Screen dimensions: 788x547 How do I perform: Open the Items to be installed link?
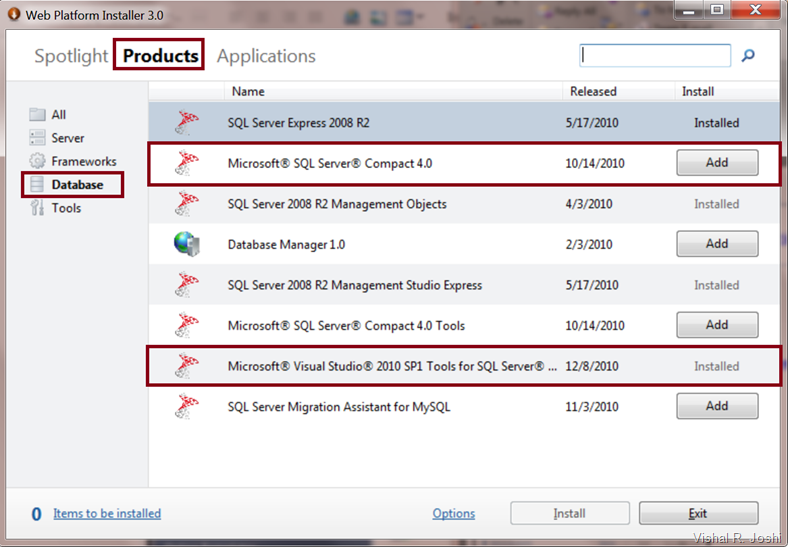click(x=107, y=513)
